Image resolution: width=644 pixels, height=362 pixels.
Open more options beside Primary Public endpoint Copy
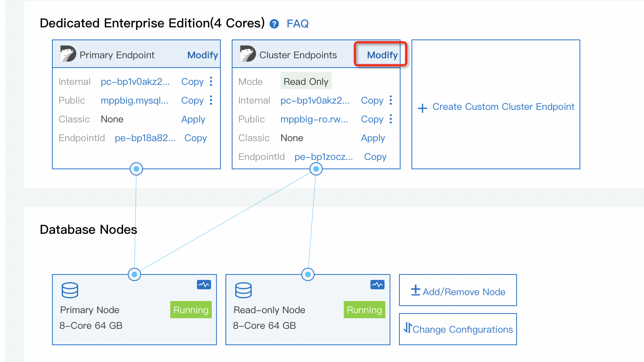(x=211, y=100)
